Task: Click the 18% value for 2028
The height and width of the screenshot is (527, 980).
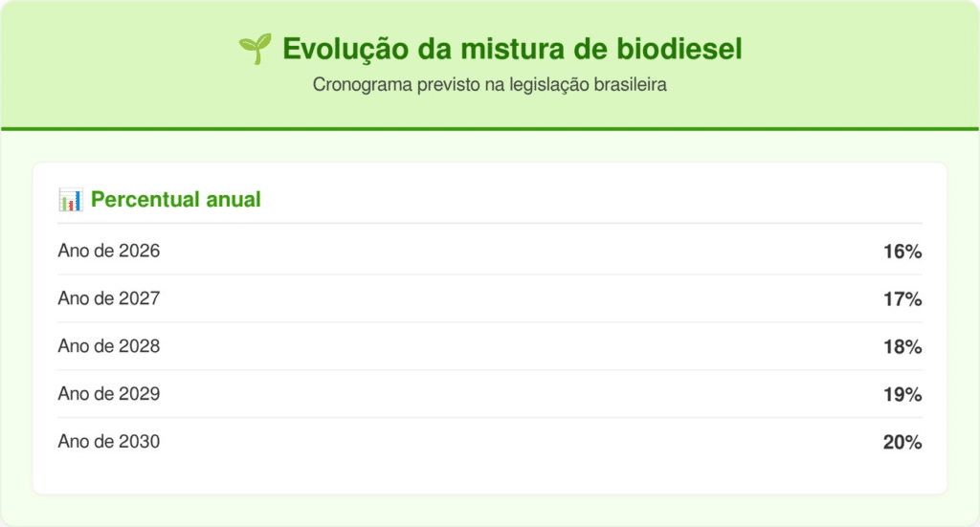Action: (902, 346)
